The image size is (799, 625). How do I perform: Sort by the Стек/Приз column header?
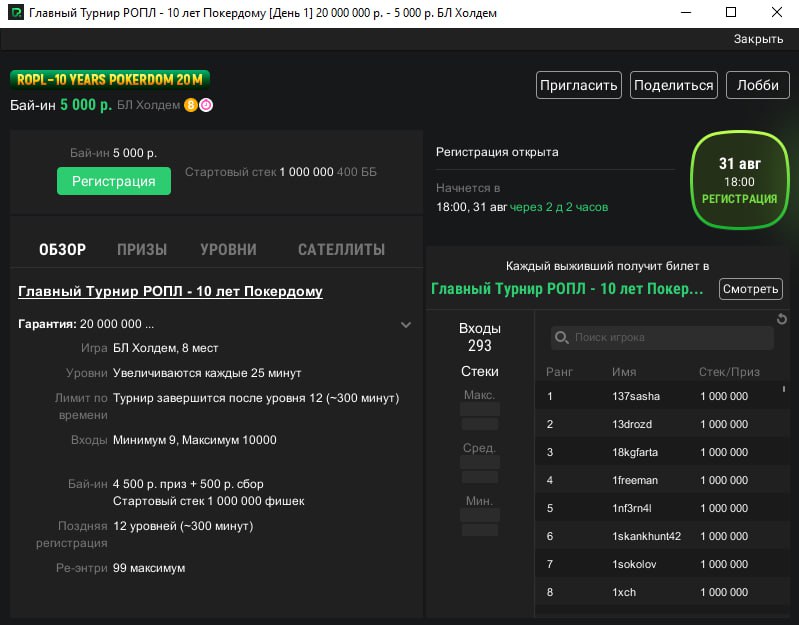[x=729, y=372]
